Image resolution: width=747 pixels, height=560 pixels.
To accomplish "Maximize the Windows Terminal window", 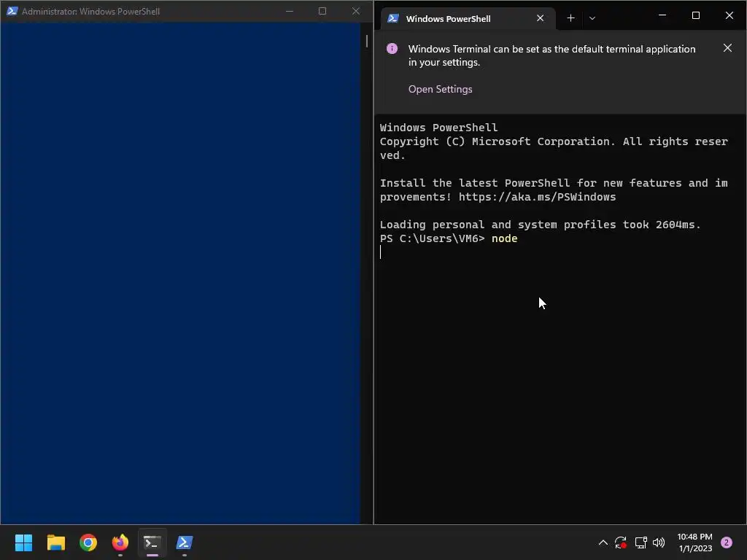I will click(x=695, y=16).
